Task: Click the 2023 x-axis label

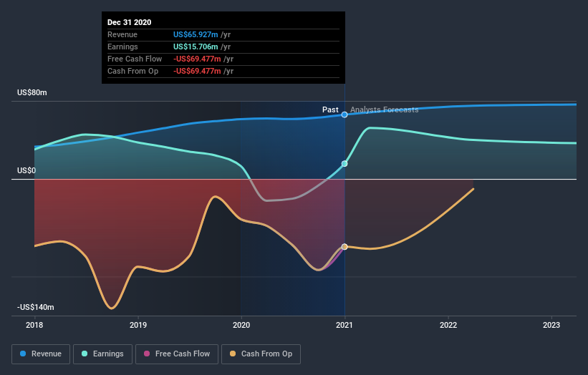Action: [551, 325]
